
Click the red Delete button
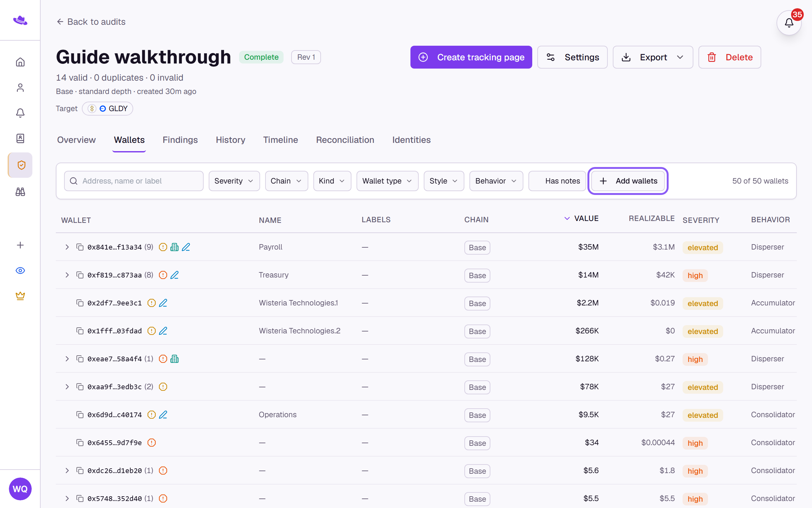(x=730, y=57)
